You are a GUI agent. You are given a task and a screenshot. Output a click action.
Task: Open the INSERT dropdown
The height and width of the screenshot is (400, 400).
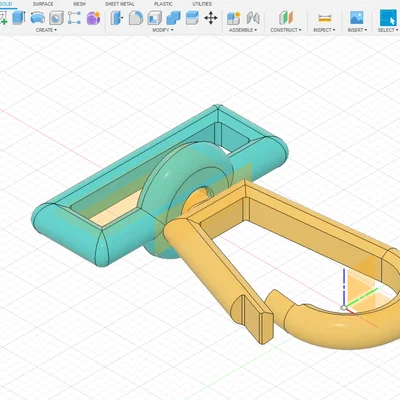[357, 30]
